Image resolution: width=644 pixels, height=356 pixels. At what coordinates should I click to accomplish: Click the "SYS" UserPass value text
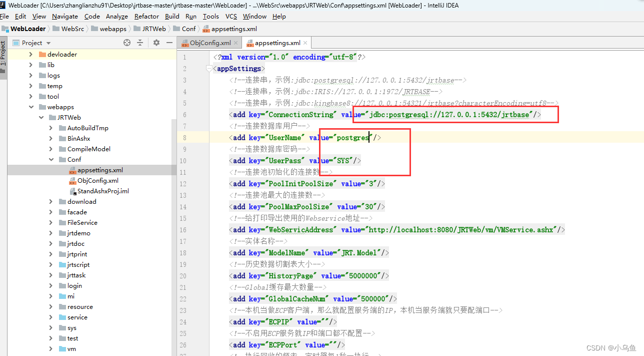pos(342,161)
